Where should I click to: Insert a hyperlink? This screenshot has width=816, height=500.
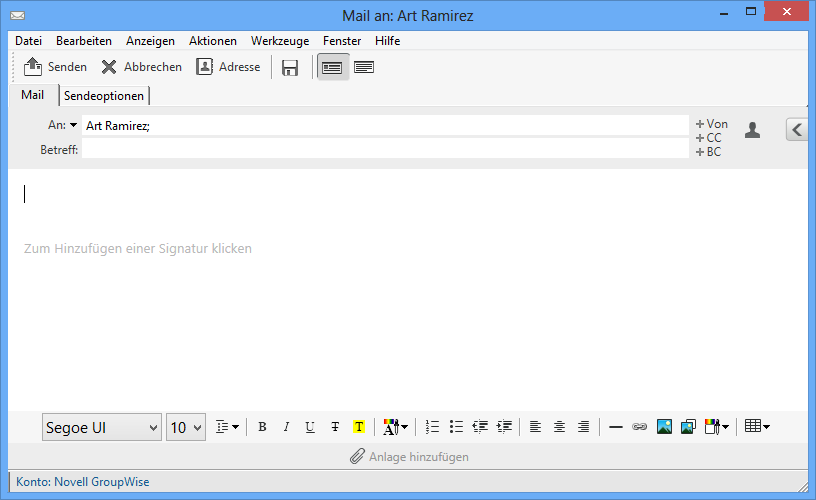pyautogui.click(x=640, y=427)
